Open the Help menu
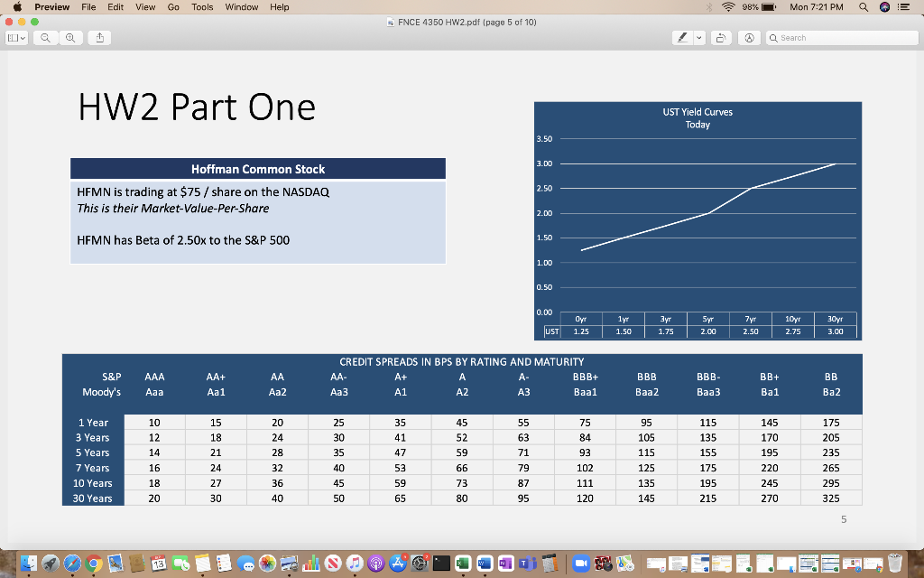Viewport: 924px width, 578px height. [x=280, y=7]
